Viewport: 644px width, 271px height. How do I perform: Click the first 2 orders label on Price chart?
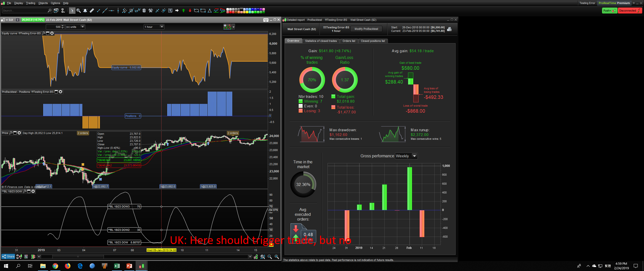[83, 133]
